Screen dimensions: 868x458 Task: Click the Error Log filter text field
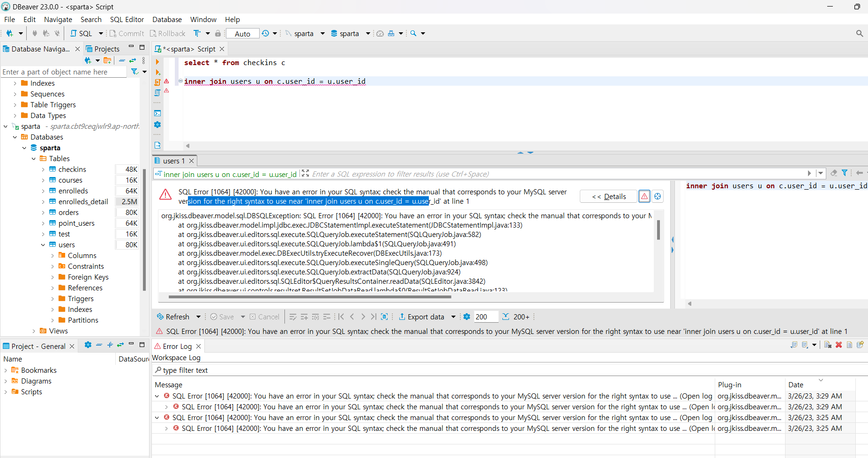coord(510,370)
